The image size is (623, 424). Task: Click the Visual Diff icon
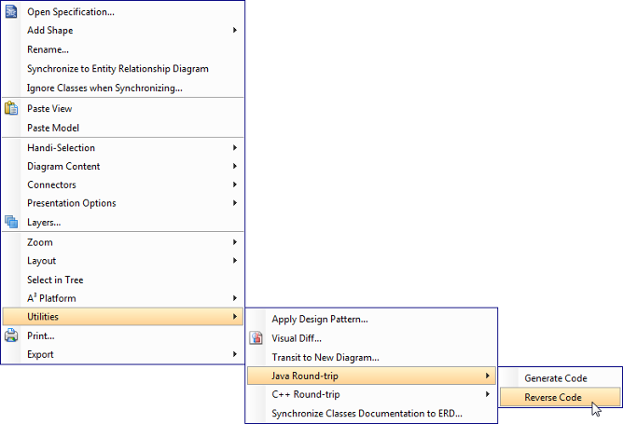(256, 338)
